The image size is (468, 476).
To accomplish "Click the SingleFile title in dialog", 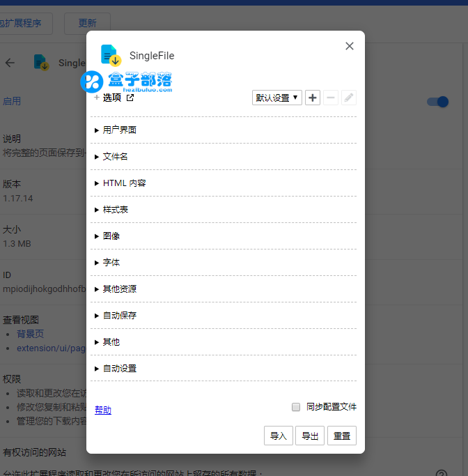I will click(x=152, y=56).
